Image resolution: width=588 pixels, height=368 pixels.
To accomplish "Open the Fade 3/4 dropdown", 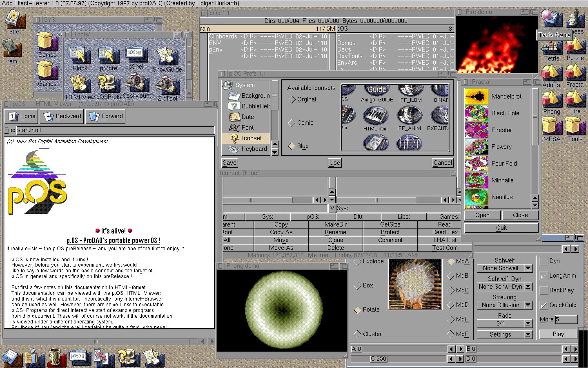I will tap(505, 323).
